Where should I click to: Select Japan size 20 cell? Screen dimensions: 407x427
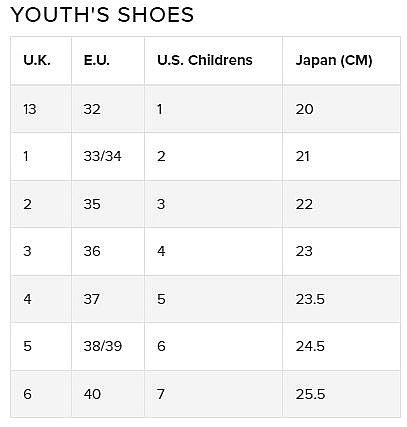pos(342,109)
